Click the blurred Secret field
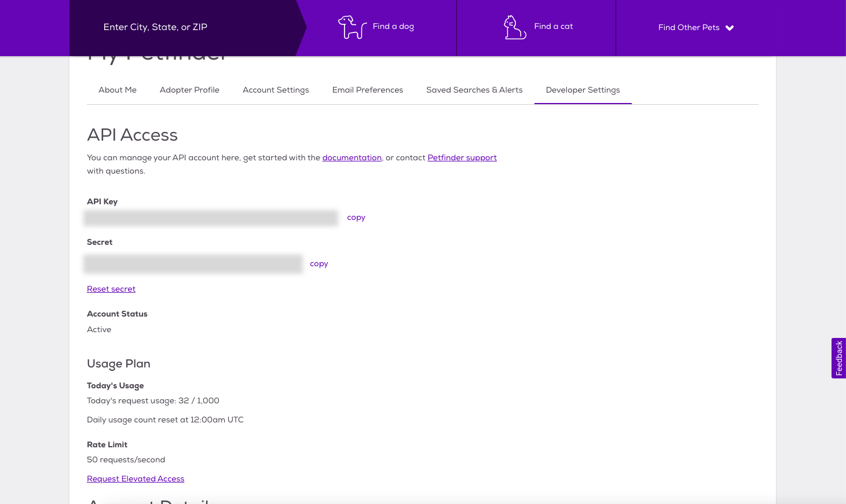846x504 pixels. [x=193, y=264]
